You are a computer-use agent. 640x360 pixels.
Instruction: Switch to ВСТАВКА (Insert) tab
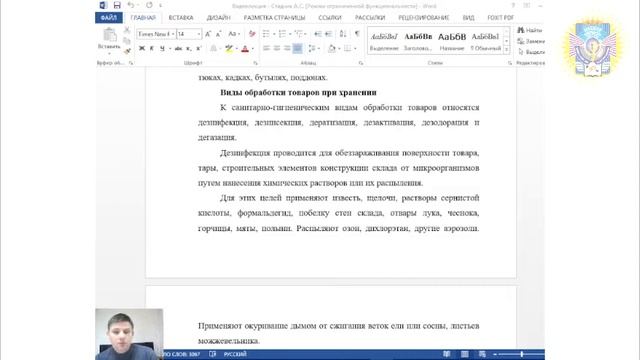click(181, 18)
